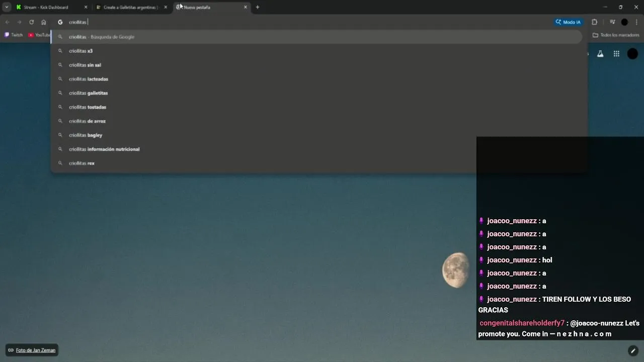Open the Twitch bookmark
Viewport: 644px width, 362px height.
click(14, 35)
